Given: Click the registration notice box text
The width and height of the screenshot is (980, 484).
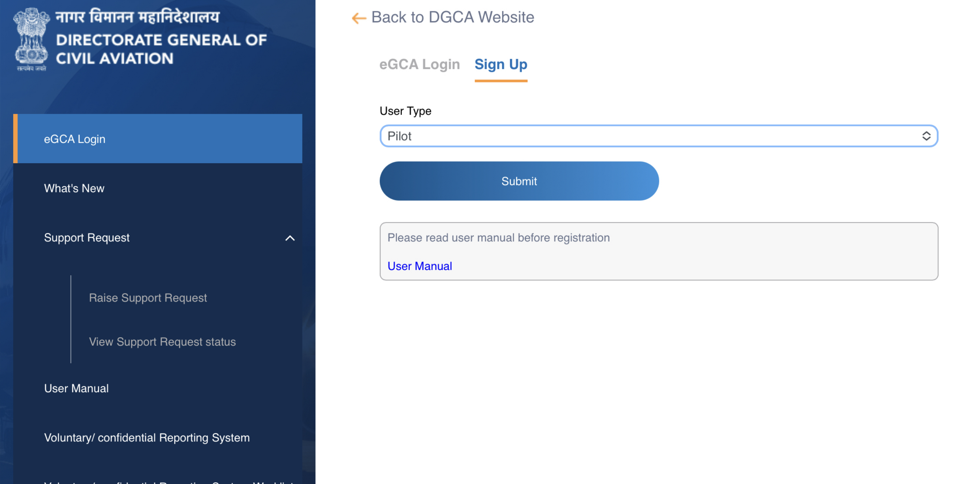Looking at the screenshot, I should coord(498,237).
